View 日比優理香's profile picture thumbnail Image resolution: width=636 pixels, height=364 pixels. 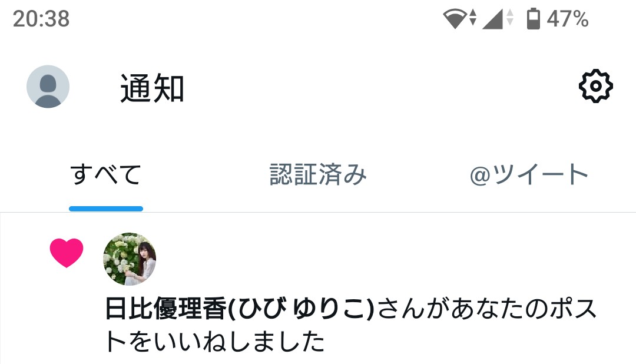click(130, 259)
